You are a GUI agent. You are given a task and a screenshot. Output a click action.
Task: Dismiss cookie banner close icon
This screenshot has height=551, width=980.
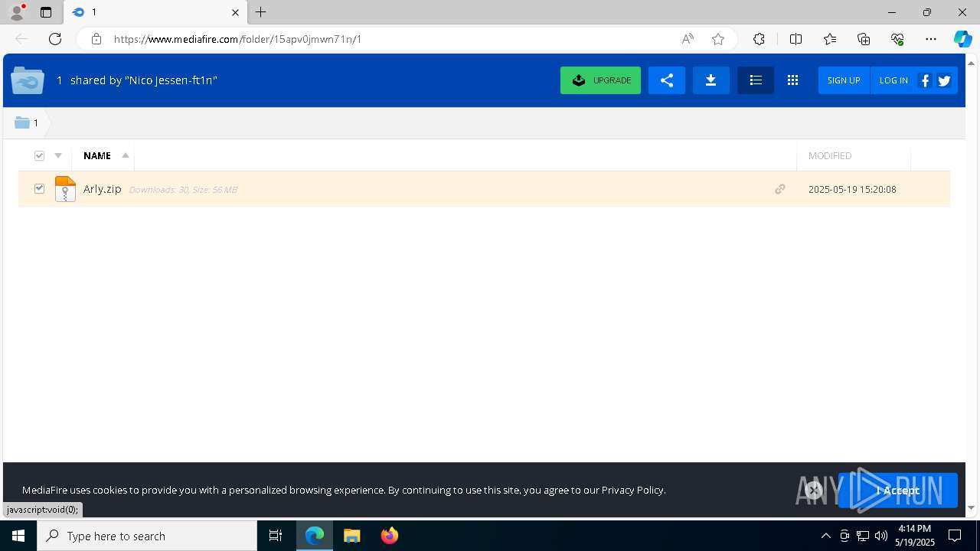pos(814,491)
